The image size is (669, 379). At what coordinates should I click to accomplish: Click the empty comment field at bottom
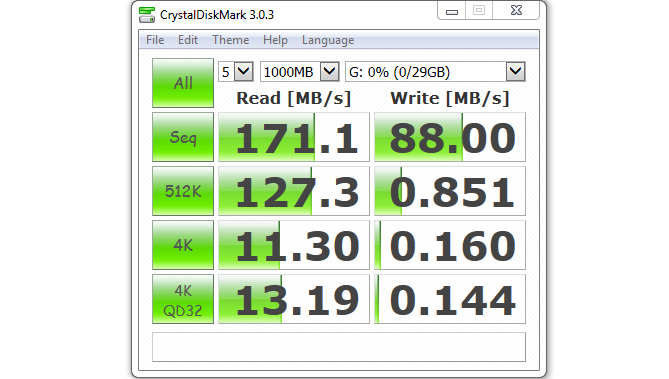(339, 347)
